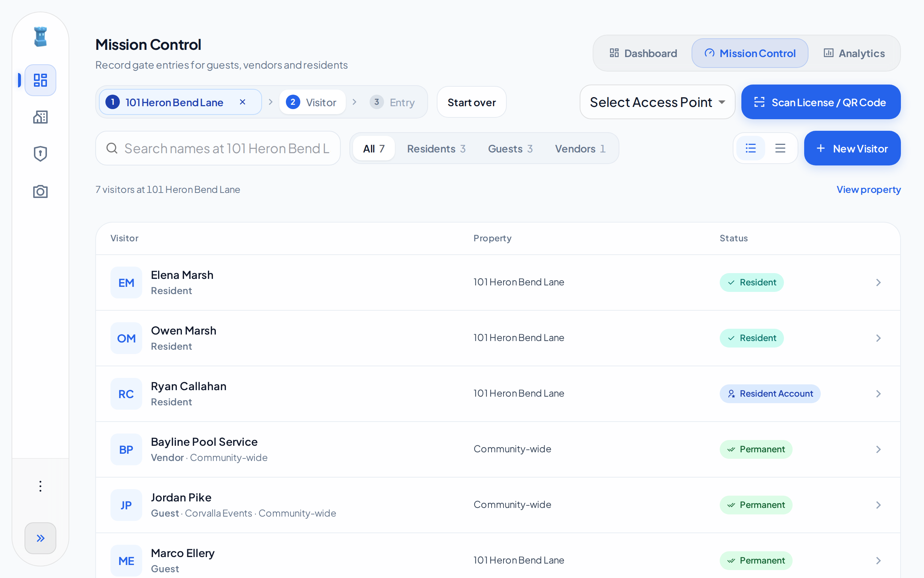Image resolution: width=924 pixels, height=578 pixels.
Task: Open Owen Marsh row chevron
Action: [x=879, y=338]
